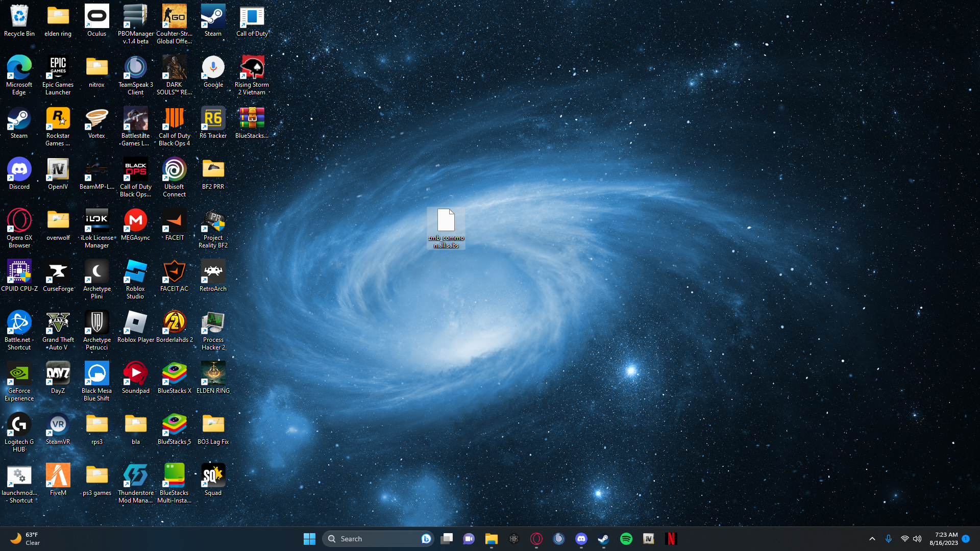
Task: Select the CurseForge desktop icon
Action: coord(58,276)
